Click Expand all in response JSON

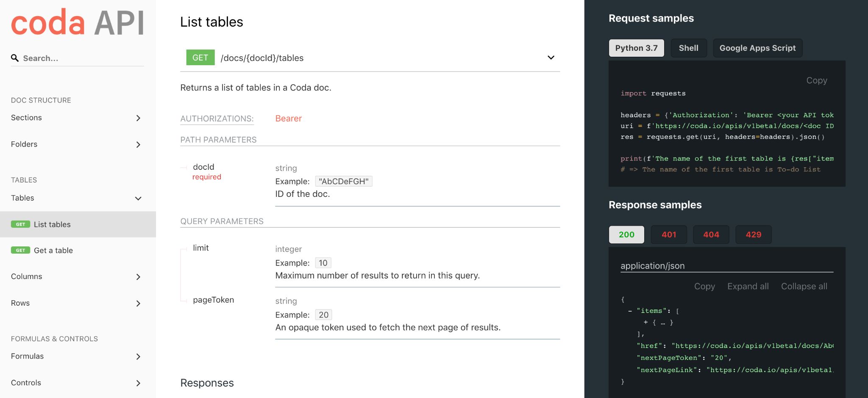[748, 286]
